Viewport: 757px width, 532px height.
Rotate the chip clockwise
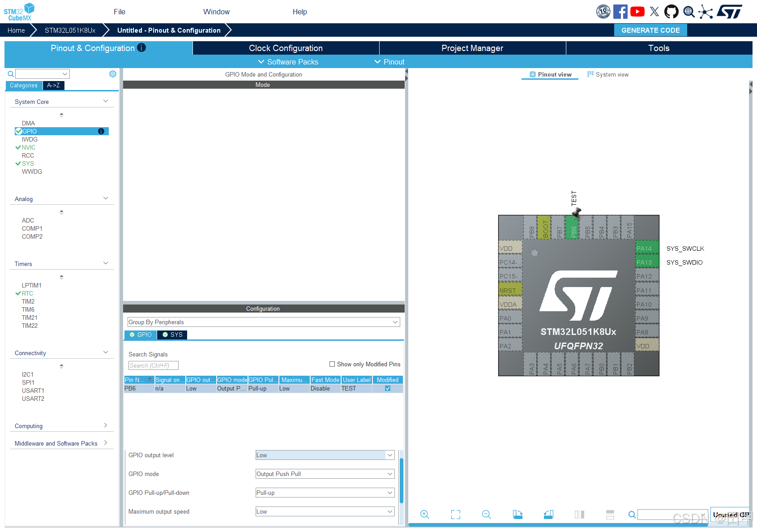pos(517,515)
